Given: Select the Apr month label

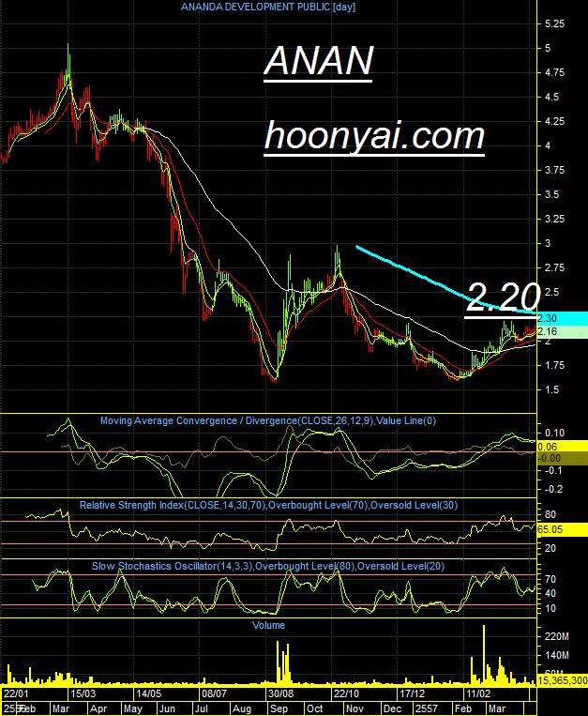Looking at the screenshot, I should pos(98,708).
